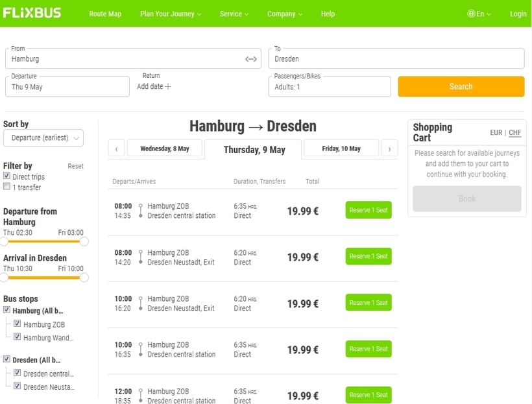
Task: Reserve 1 Seat for 12:00–18:35 trip
Action: (369, 395)
